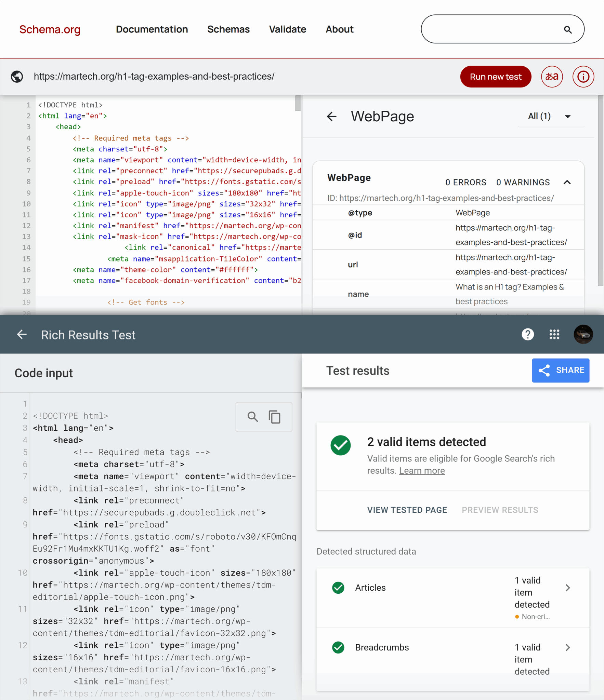Select the green check beside Breadcrumbs
This screenshot has width=604, height=700.
click(x=338, y=647)
